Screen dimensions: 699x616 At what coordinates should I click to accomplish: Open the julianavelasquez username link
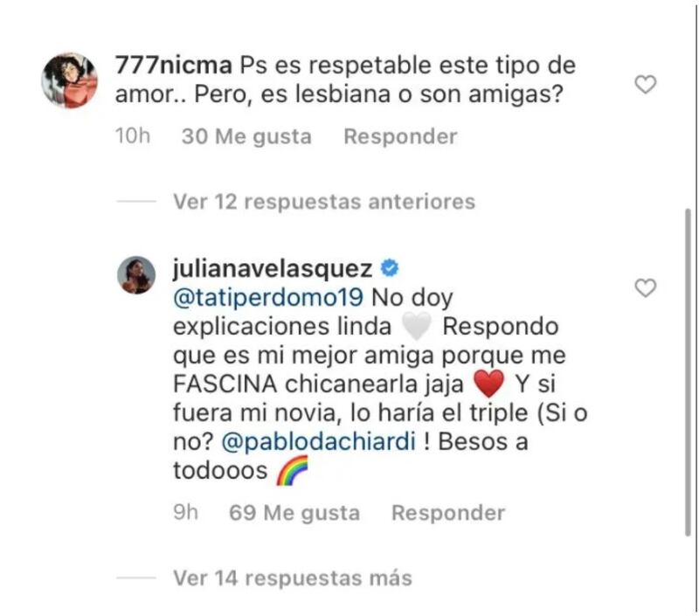(273, 269)
